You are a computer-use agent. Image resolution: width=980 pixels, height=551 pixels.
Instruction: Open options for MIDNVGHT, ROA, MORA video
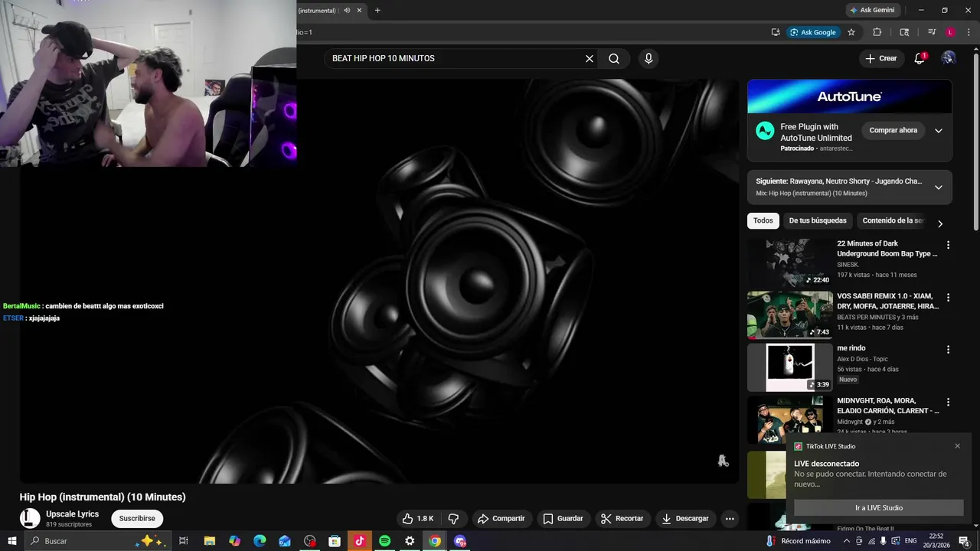pyautogui.click(x=948, y=402)
